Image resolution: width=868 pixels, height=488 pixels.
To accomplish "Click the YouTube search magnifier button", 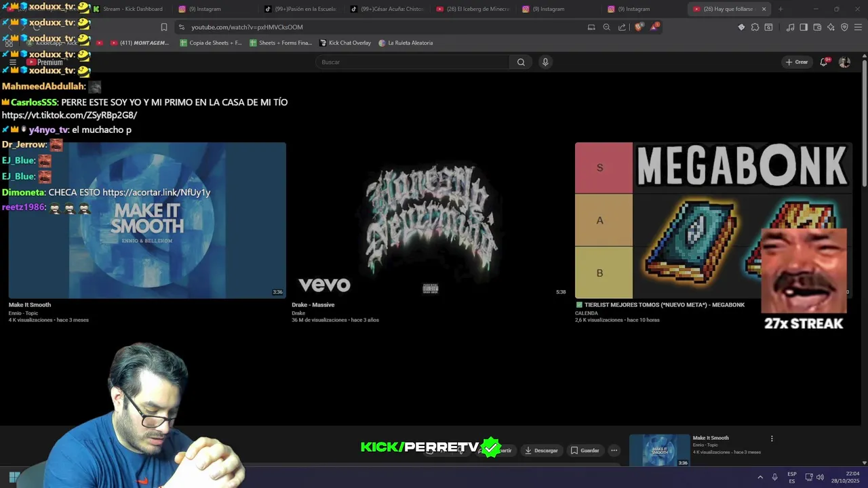I will pyautogui.click(x=521, y=62).
